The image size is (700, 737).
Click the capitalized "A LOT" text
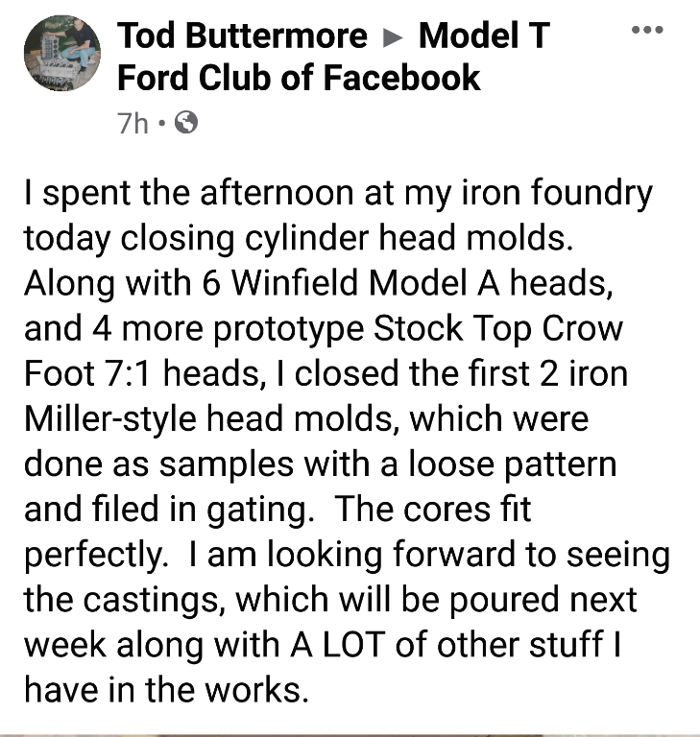[x=327, y=645]
